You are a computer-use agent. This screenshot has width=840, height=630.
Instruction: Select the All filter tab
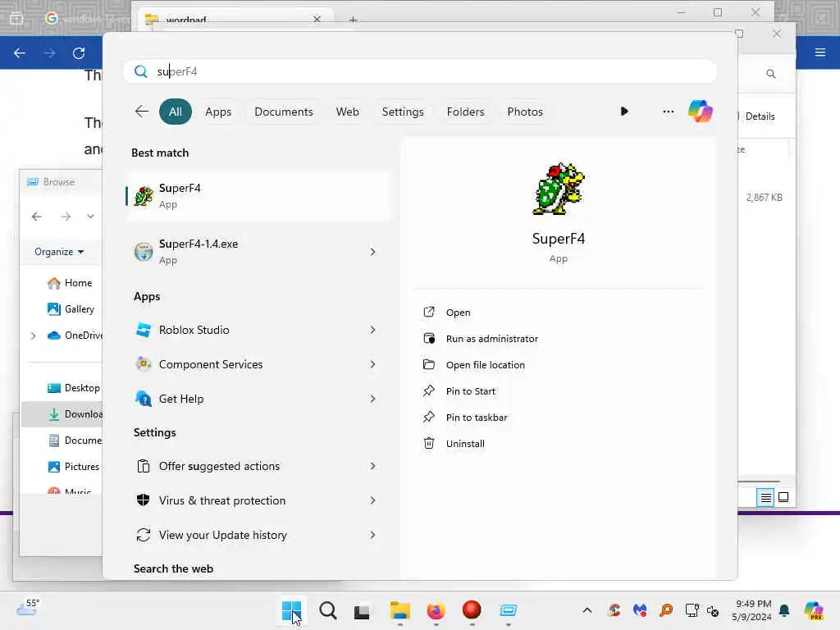[176, 112]
